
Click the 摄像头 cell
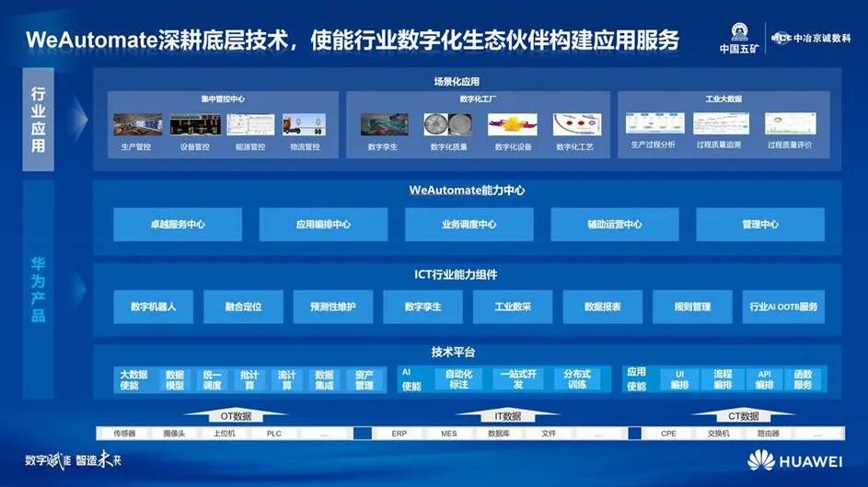click(x=174, y=434)
